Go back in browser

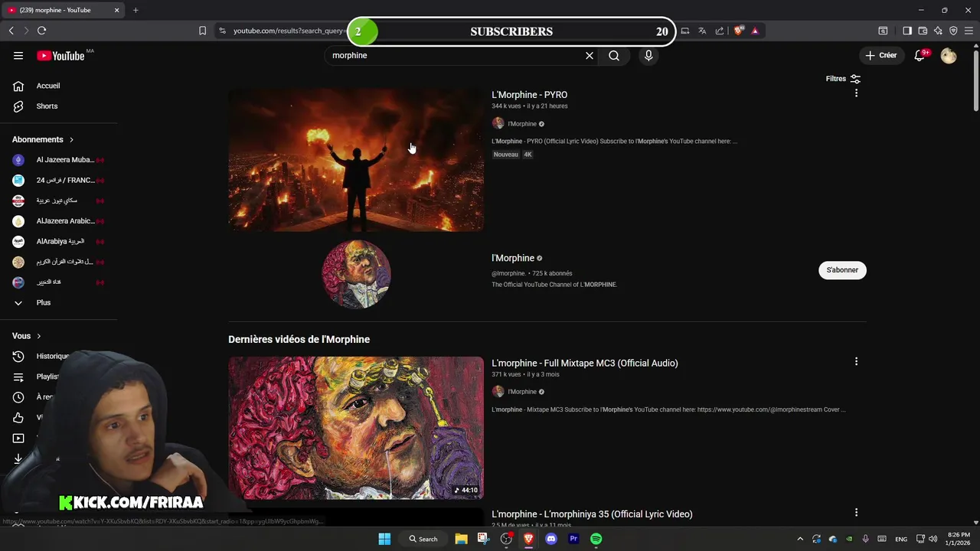click(11, 31)
